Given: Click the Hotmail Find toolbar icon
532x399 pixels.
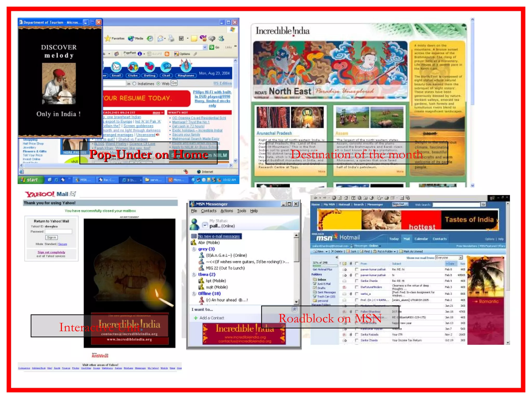Looking at the screenshot, I should (365, 251).
